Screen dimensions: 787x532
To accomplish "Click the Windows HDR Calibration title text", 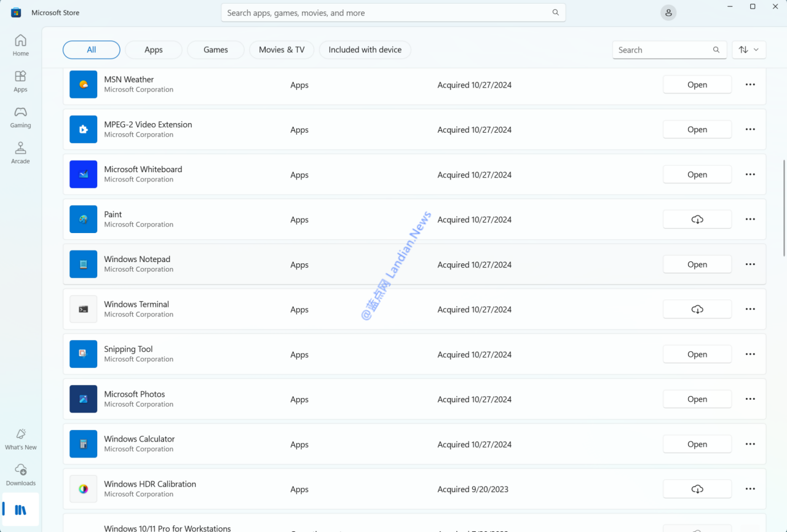I will pos(150,483).
